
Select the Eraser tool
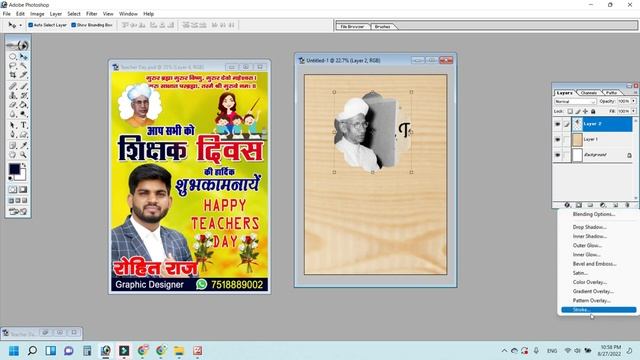pyautogui.click(x=13, y=104)
